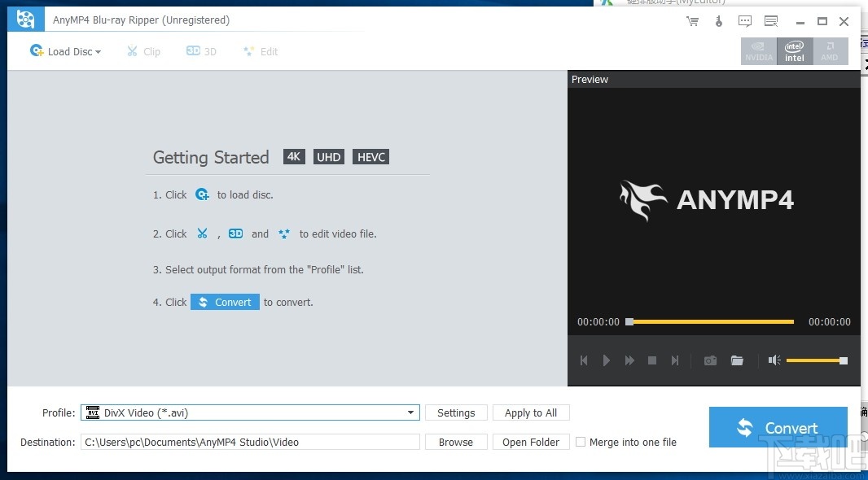Click 3D icon in Getting Started step 2

point(236,233)
